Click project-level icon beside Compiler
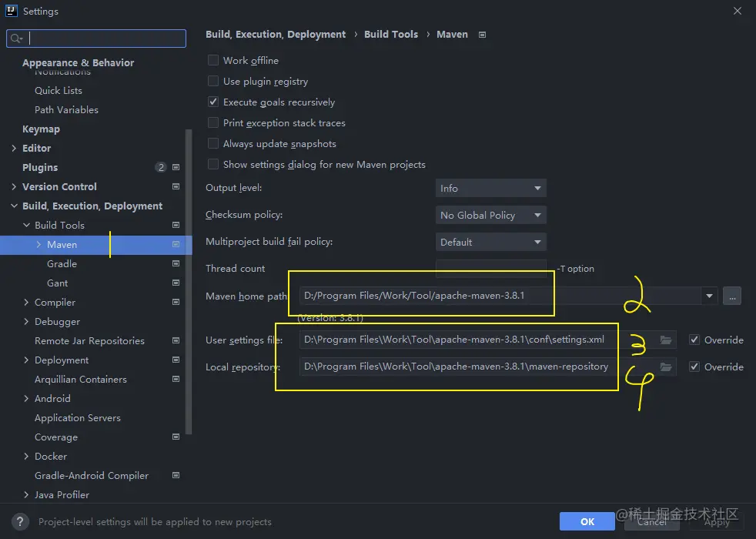The height and width of the screenshot is (539, 756). point(176,303)
